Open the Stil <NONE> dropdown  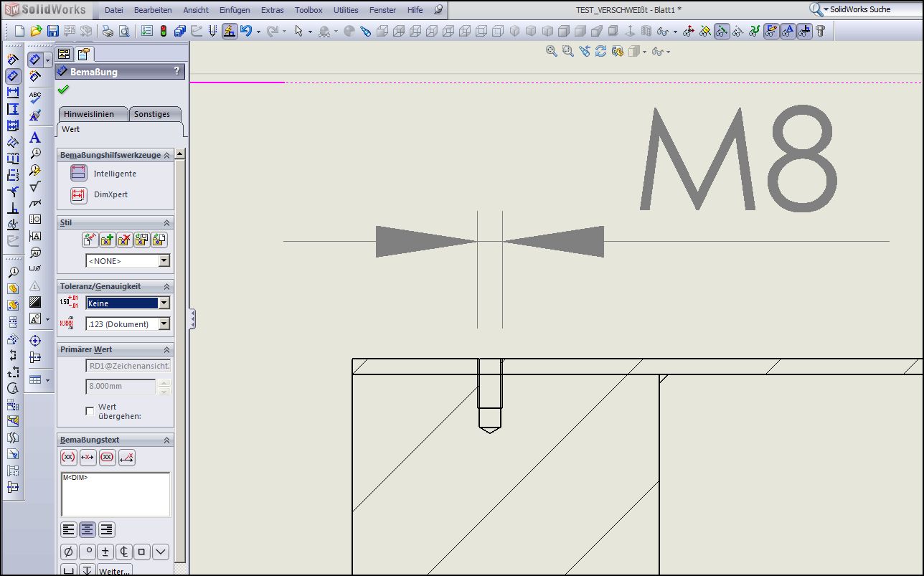[164, 261]
